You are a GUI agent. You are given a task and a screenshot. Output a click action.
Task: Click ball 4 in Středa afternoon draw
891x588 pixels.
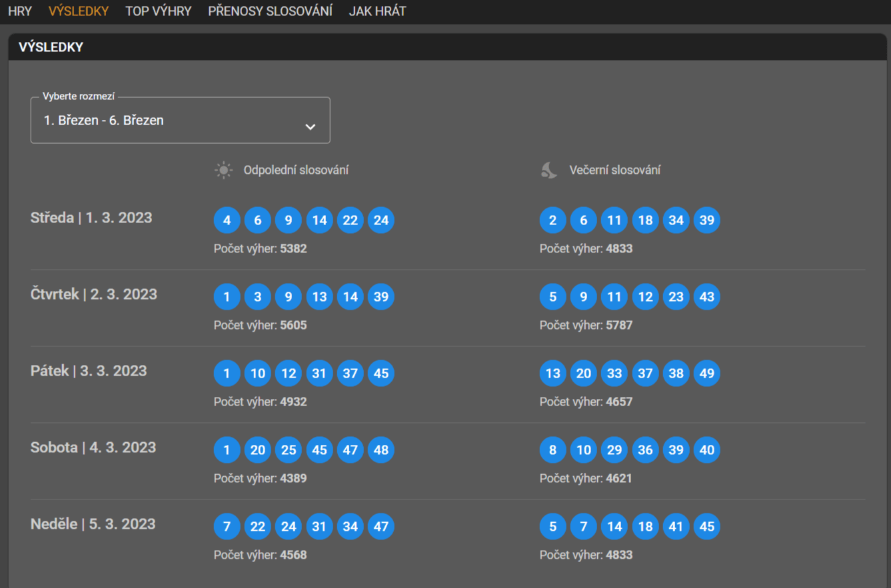227,220
